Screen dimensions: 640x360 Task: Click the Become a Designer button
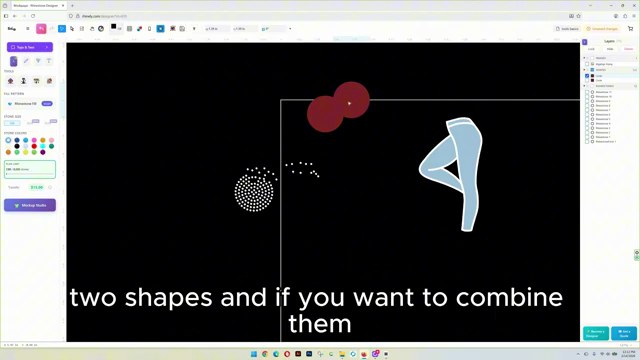coord(596,333)
